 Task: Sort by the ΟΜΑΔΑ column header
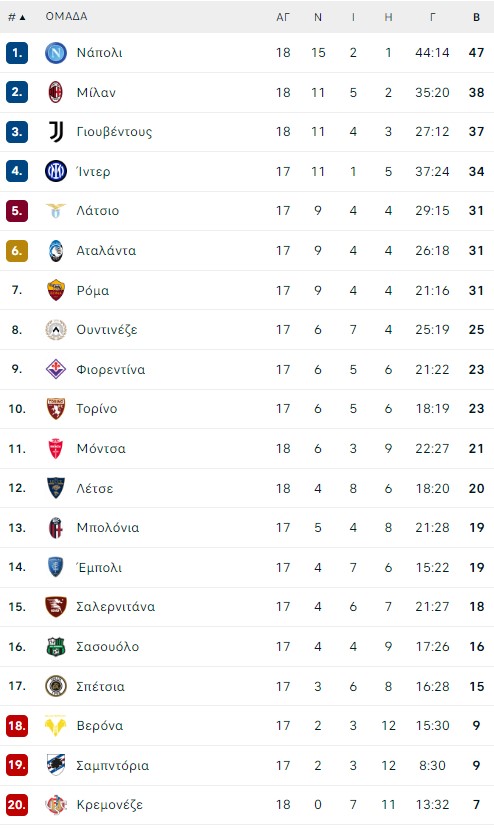pos(66,16)
